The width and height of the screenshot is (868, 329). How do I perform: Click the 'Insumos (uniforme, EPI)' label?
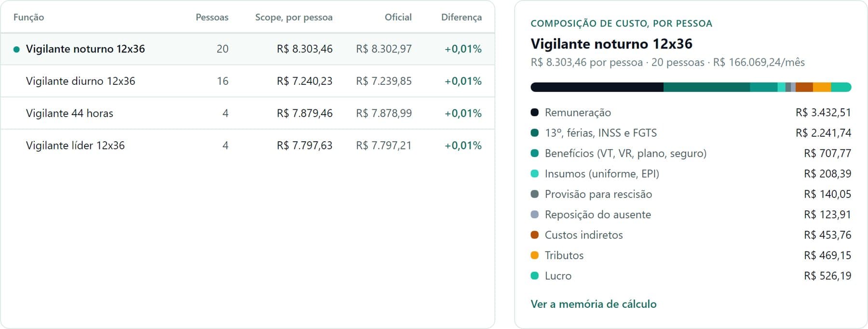(x=602, y=173)
